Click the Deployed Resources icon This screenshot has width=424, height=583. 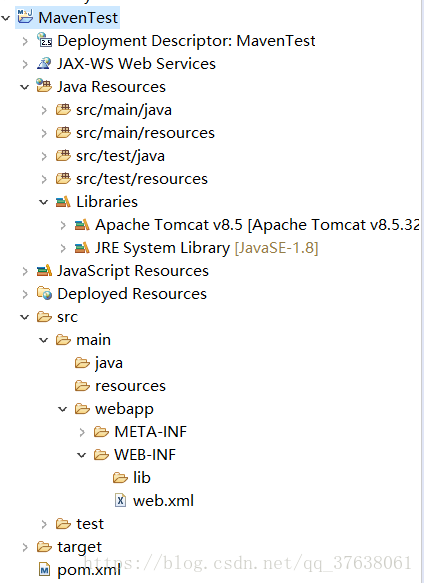[44, 293]
